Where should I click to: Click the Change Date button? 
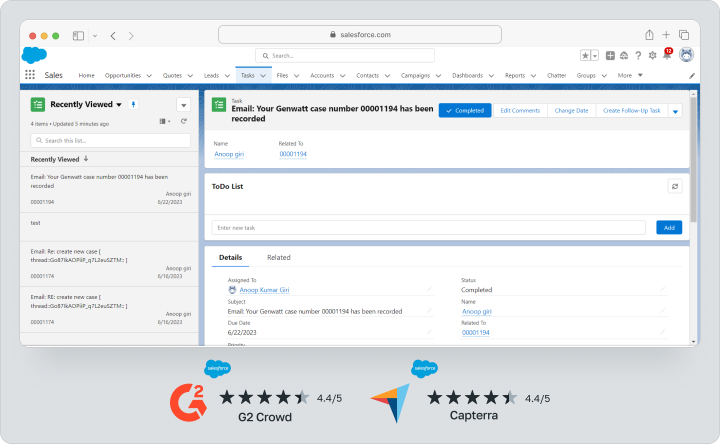pos(571,111)
